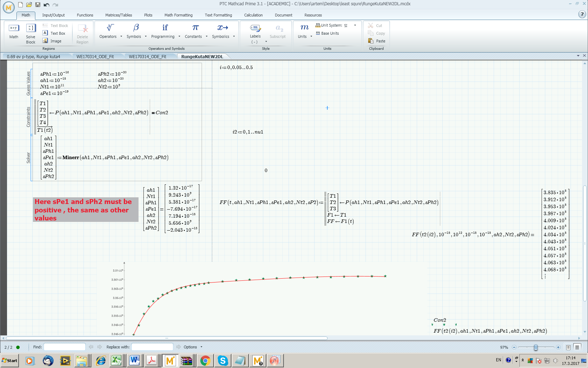
Task: Open Skype from the taskbar
Action: 223,360
